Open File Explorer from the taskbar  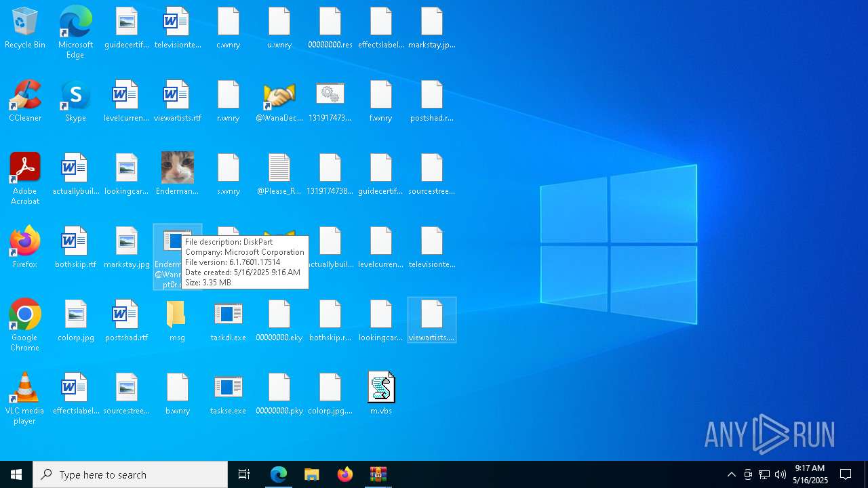pyautogui.click(x=312, y=474)
